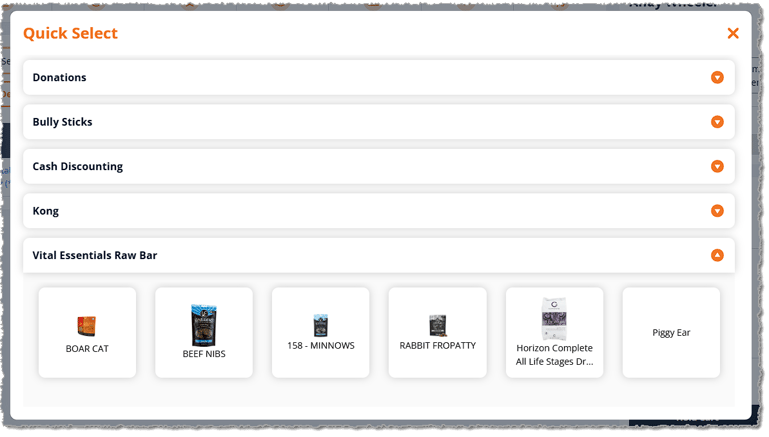Click the RABBIT FROPATTY label

click(x=437, y=346)
